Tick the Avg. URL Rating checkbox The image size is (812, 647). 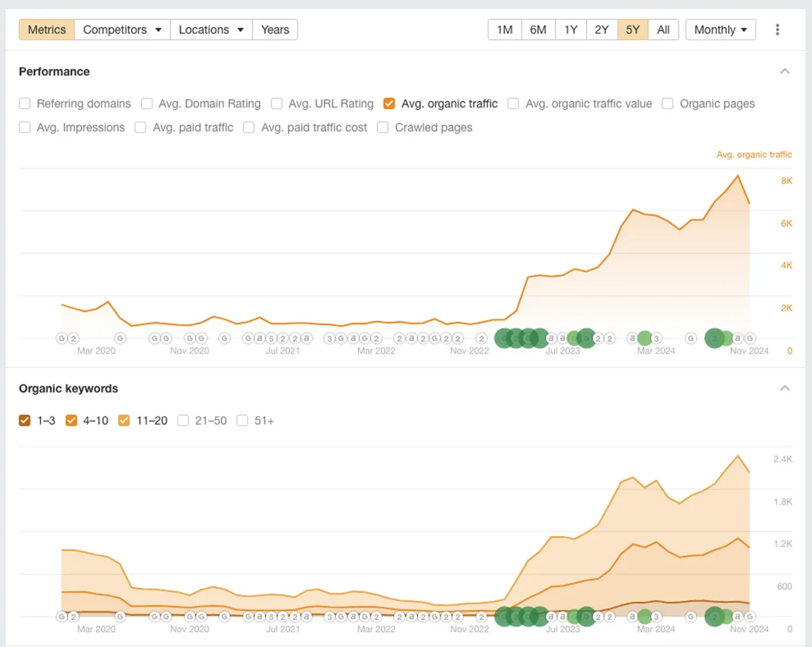(277, 104)
